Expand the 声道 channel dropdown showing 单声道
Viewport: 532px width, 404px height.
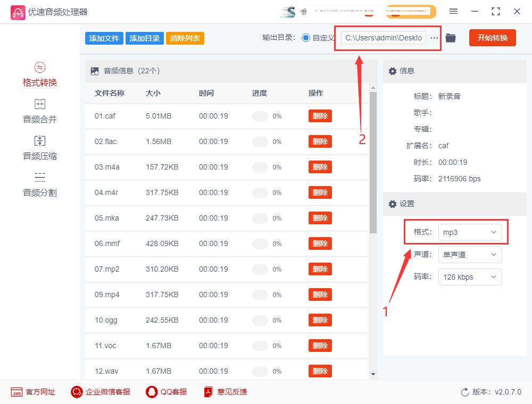tap(470, 254)
